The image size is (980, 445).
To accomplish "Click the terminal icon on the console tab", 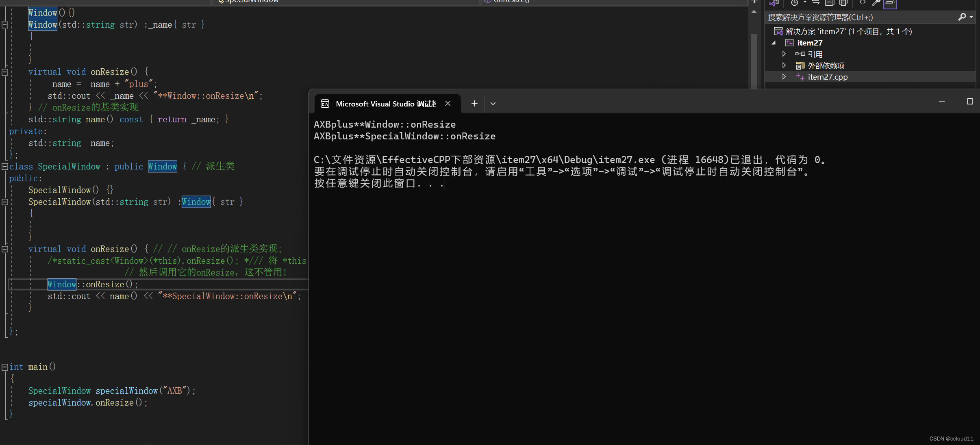I will pyautogui.click(x=325, y=104).
